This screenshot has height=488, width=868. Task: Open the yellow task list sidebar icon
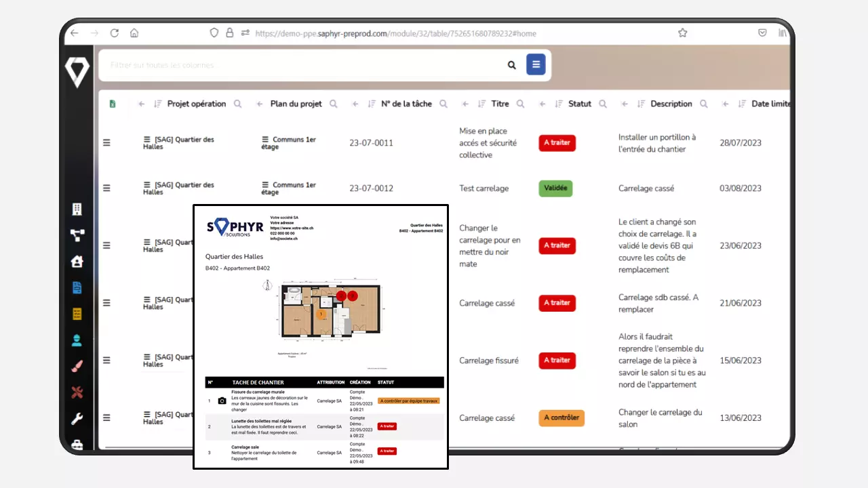(x=77, y=314)
